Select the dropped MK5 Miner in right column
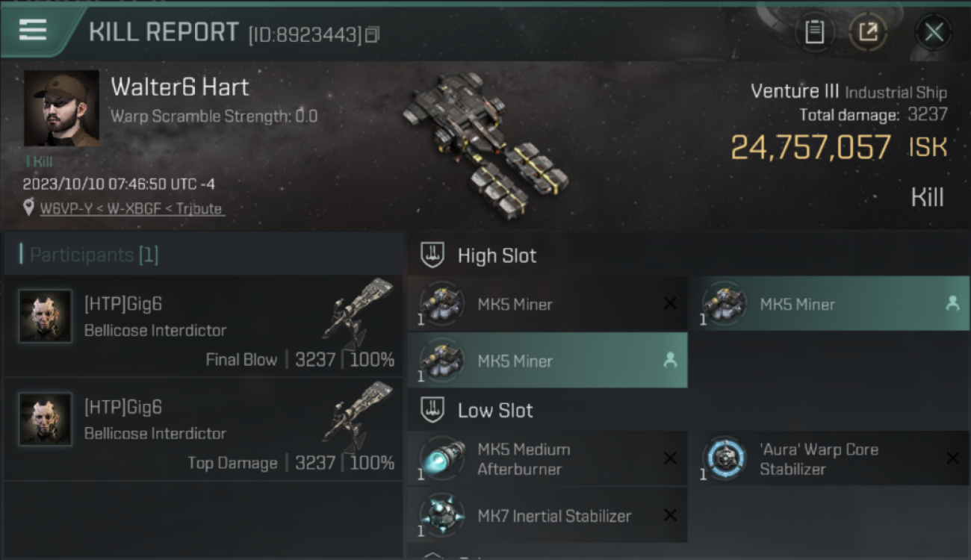The image size is (971, 560). (828, 304)
